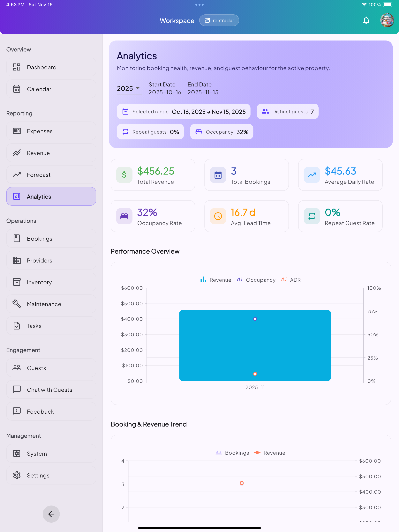The height and width of the screenshot is (532, 399).
Task: Click the Revenue chart icon in sidebar
Action: 17,153
